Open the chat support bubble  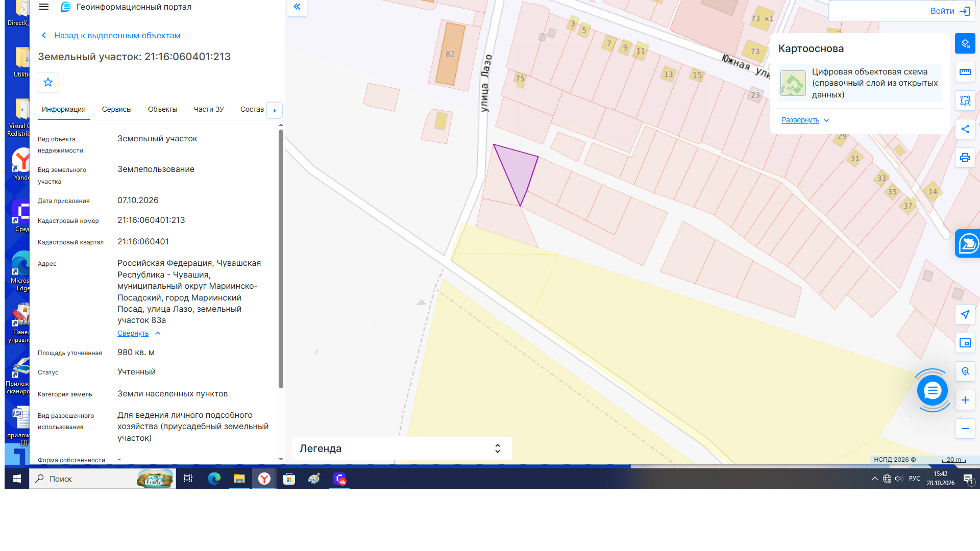pyautogui.click(x=933, y=391)
